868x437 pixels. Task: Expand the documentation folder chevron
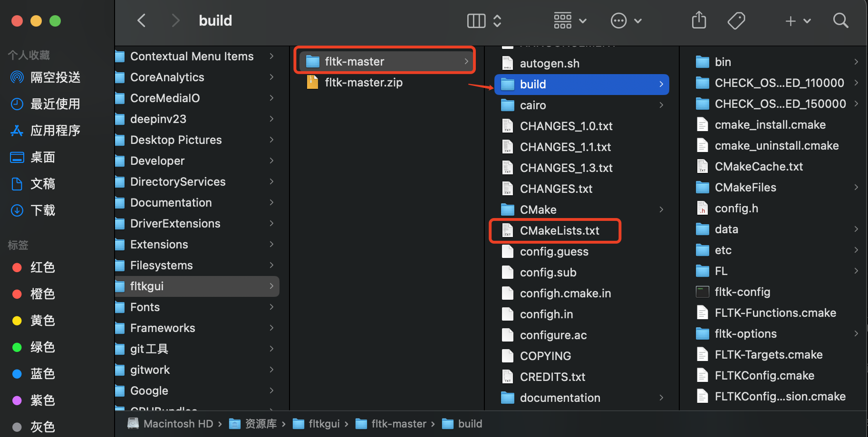pos(661,398)
